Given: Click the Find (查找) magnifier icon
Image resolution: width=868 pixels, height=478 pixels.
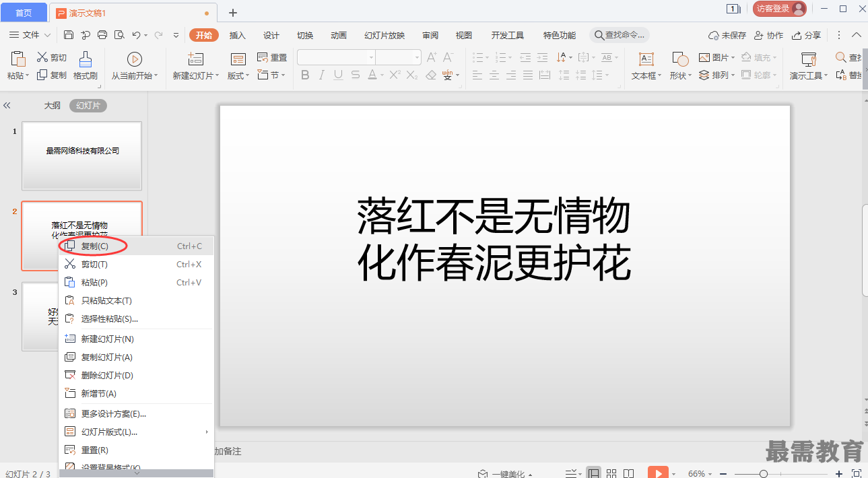Looking at the screenshot, I should click(x=841, y=58).
